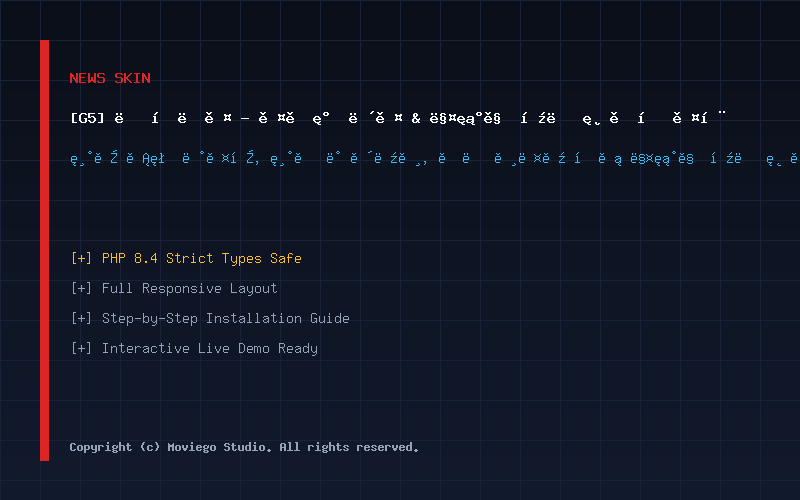
Task: Open the Interactive Live Demo Ready text
Action: pyautogui.click(x=210, y=349)
